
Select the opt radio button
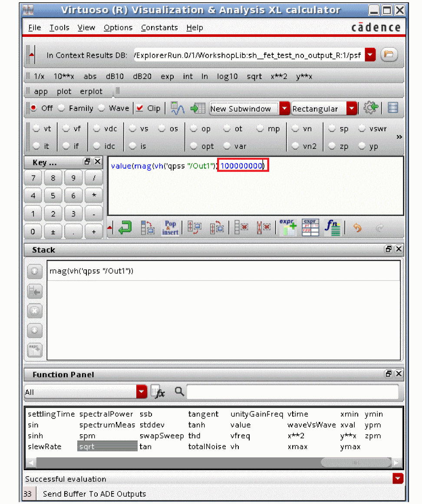coord(194,146)
